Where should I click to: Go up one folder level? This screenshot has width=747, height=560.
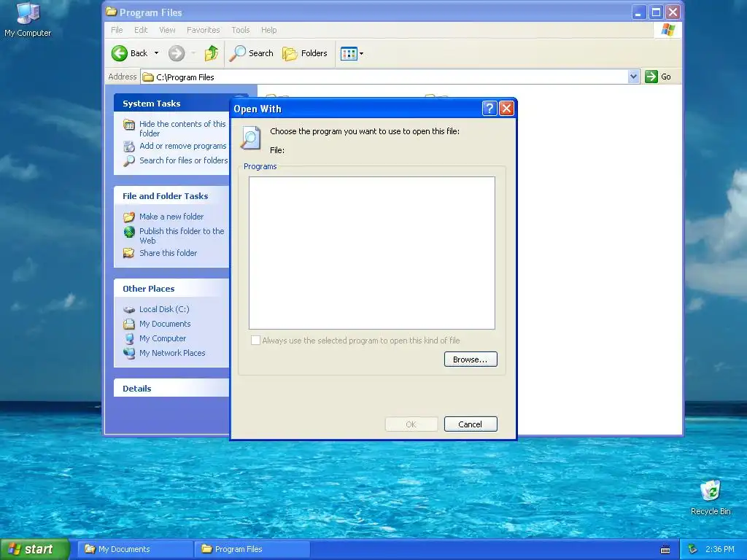point(212,53)
